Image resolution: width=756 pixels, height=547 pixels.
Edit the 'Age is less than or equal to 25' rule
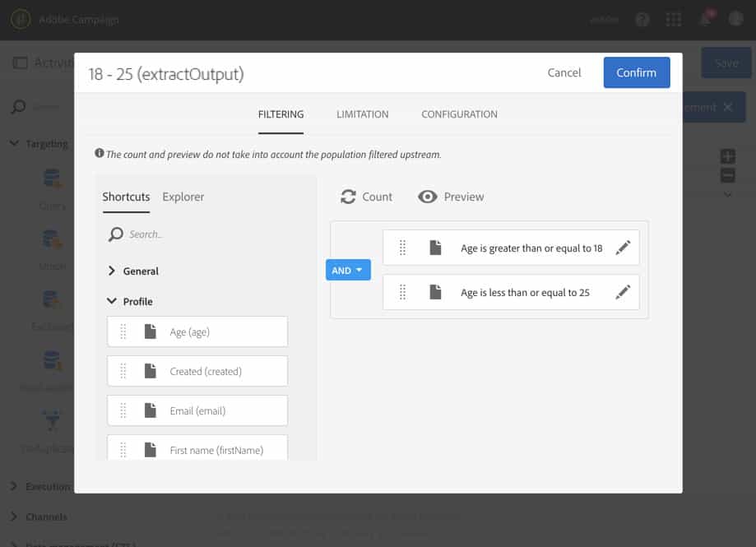(x=623, y=292)
